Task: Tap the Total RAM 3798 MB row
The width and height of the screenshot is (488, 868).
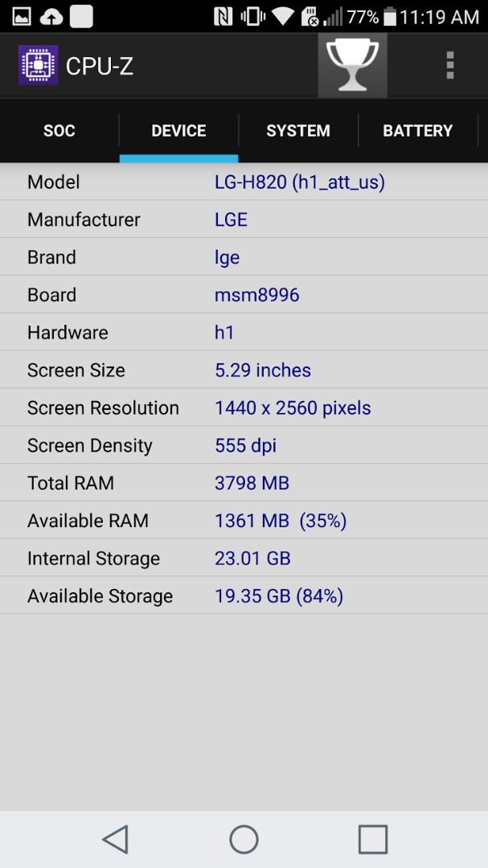Action: 244,483
